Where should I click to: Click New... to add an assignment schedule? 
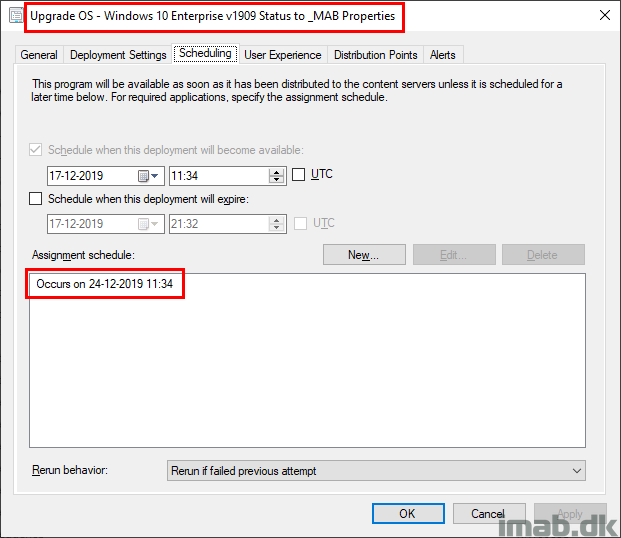(x=364, y=254)
